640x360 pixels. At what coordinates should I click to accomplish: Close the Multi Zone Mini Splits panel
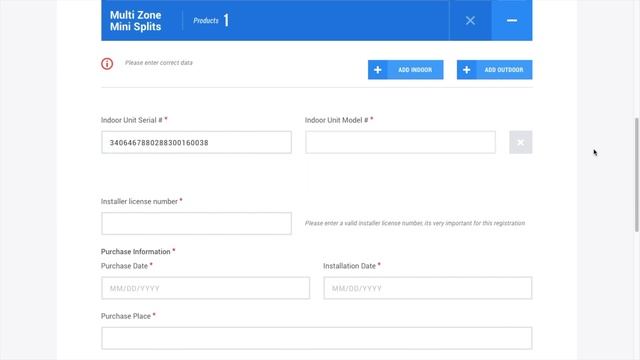470,20
